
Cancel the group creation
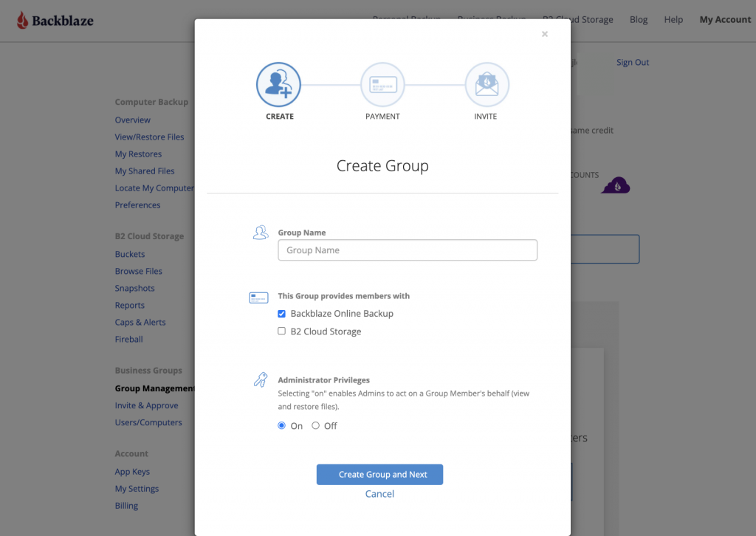(379, 494)
